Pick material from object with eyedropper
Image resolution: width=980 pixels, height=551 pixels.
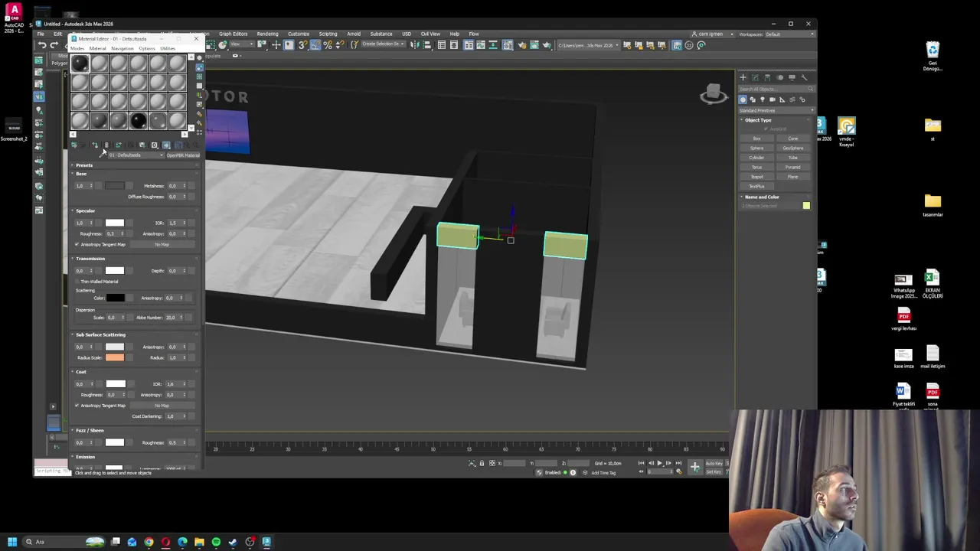[103, 155]
